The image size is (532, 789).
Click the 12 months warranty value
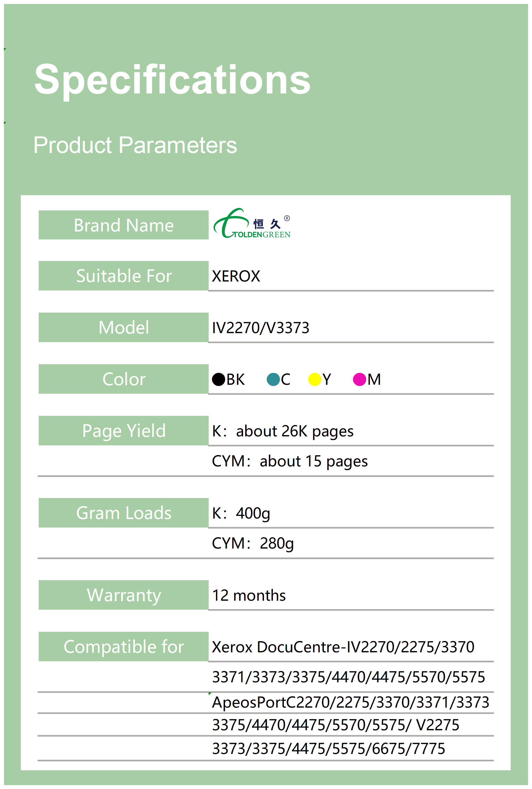249,595
